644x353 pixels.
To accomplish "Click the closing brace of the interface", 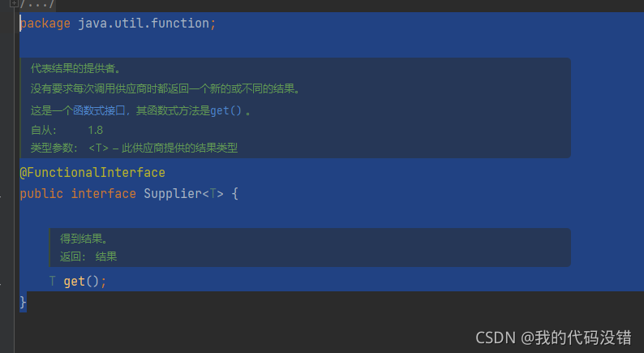I will tap(23, 302).
